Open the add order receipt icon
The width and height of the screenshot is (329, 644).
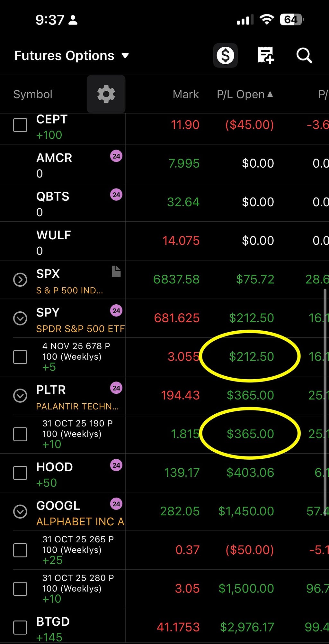(266, 55)
